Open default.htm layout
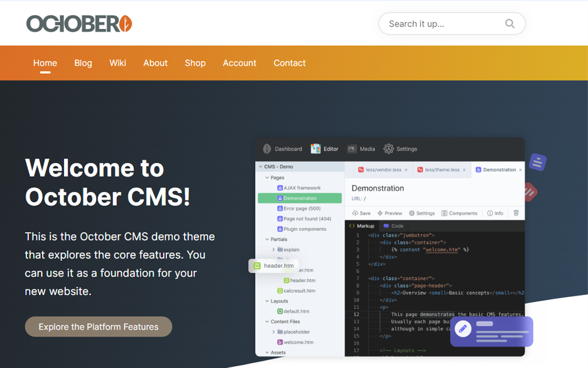Screen dimensions: 588x368 [x=293, y=311]
